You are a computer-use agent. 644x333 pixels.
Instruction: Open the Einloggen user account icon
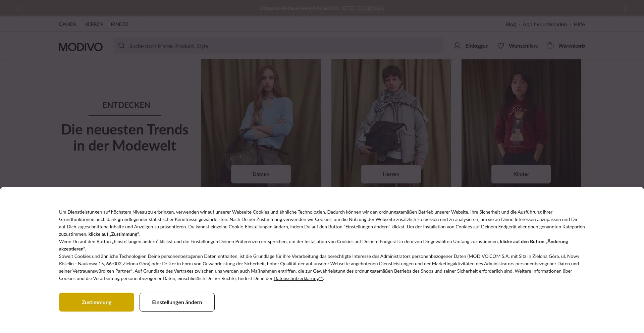coord(457,46)
